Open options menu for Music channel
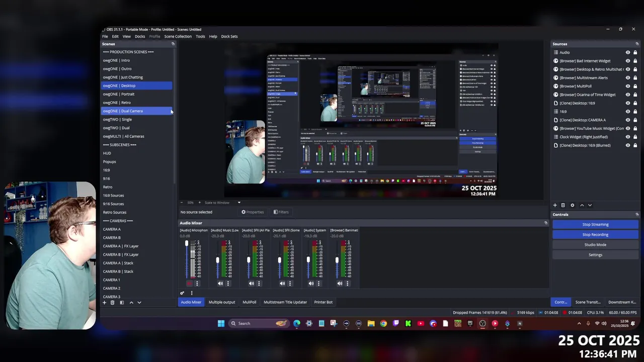Image resolution: width=644 pixels, height=362 pixels. coord(228,284)
